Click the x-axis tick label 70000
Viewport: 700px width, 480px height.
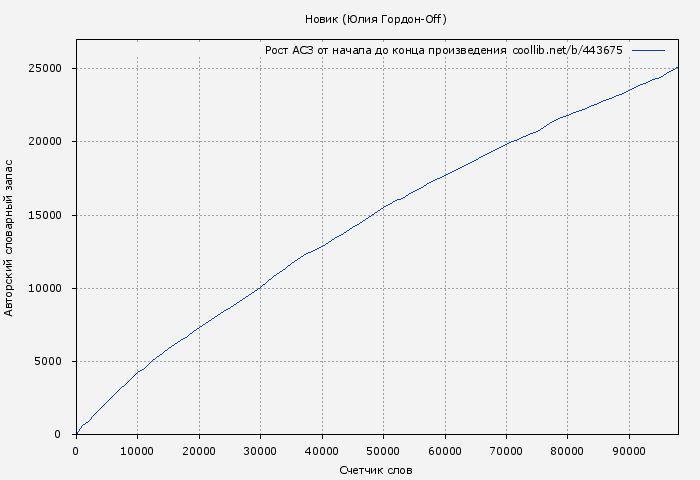pos(506,451)
